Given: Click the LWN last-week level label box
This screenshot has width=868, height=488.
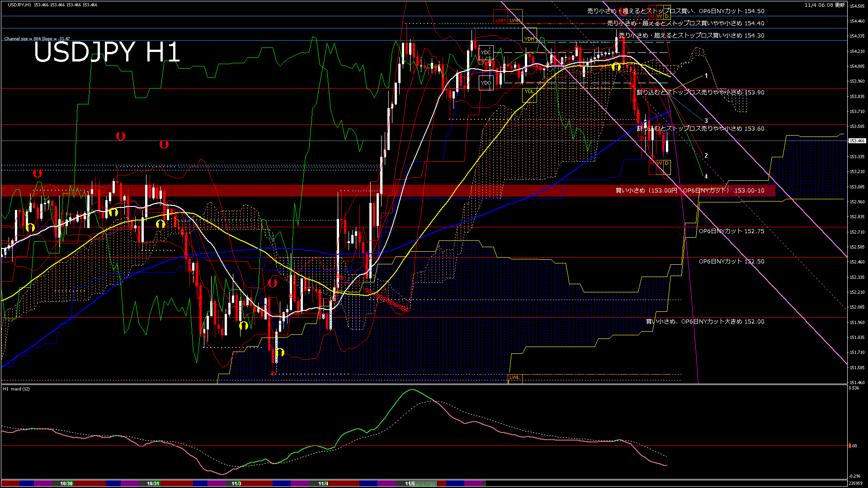Looking at the screenshot, I should [515, 20].
